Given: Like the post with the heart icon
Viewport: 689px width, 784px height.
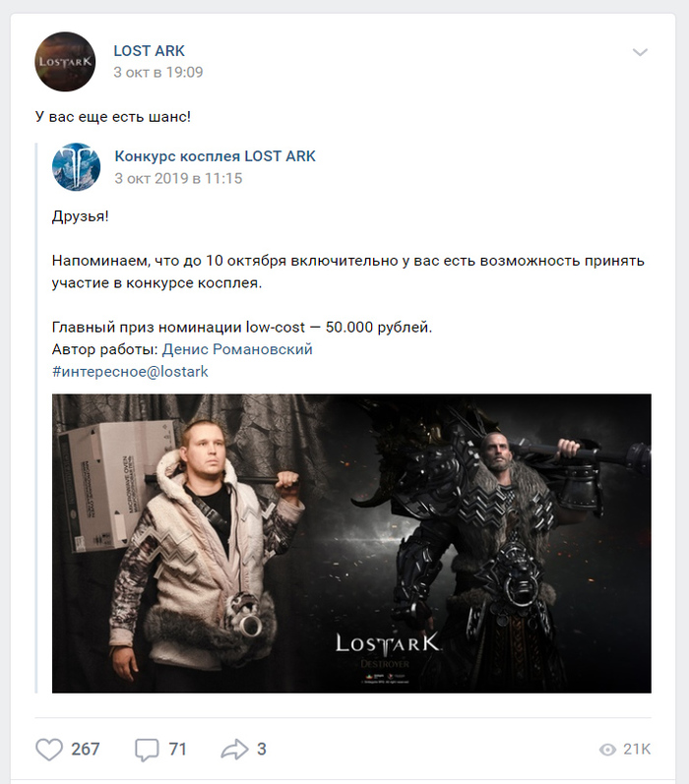Looking at the screenshot, I should tap(49, 749).
